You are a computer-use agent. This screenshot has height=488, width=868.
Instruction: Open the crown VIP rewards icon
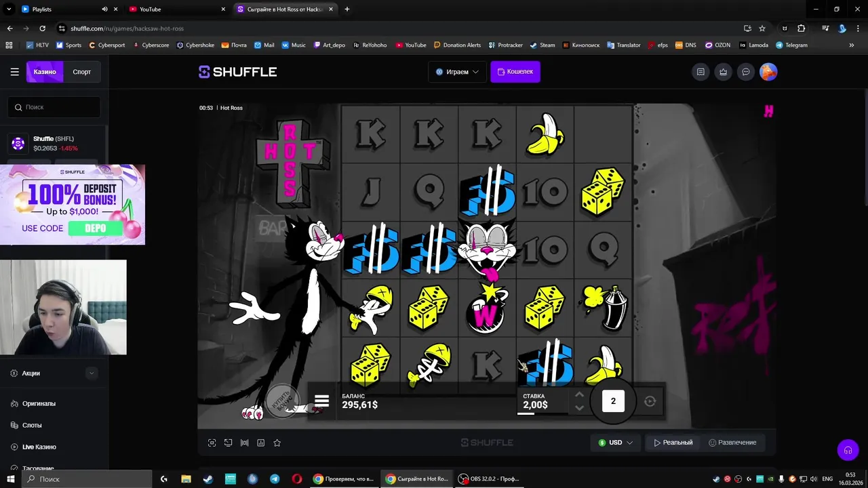click(724, 72)
